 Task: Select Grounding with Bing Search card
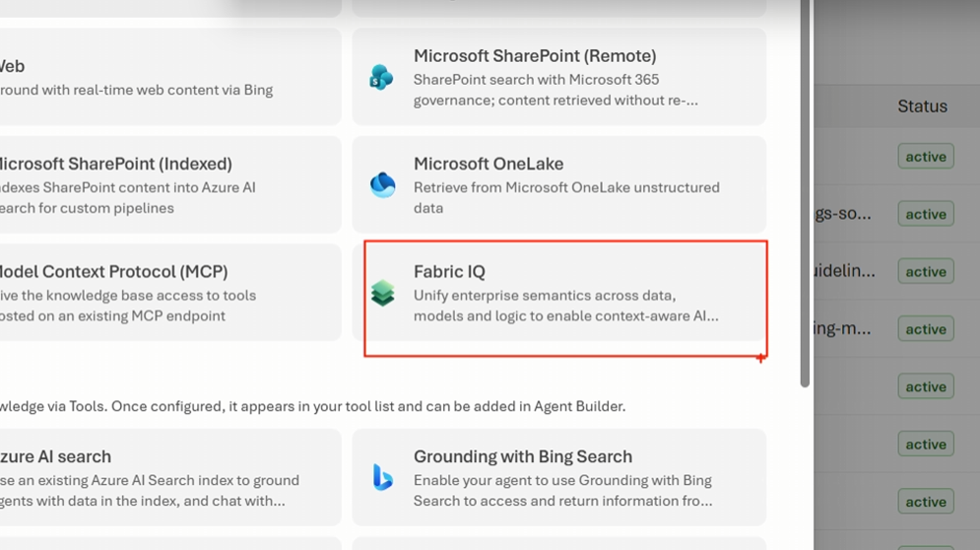pos(558,478)
